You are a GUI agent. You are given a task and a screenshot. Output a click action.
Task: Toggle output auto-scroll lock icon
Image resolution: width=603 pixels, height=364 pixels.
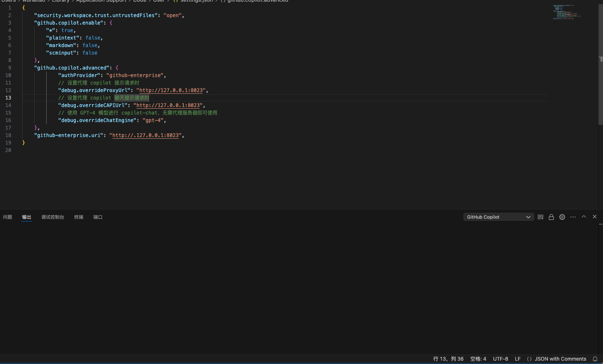[551, 217]
